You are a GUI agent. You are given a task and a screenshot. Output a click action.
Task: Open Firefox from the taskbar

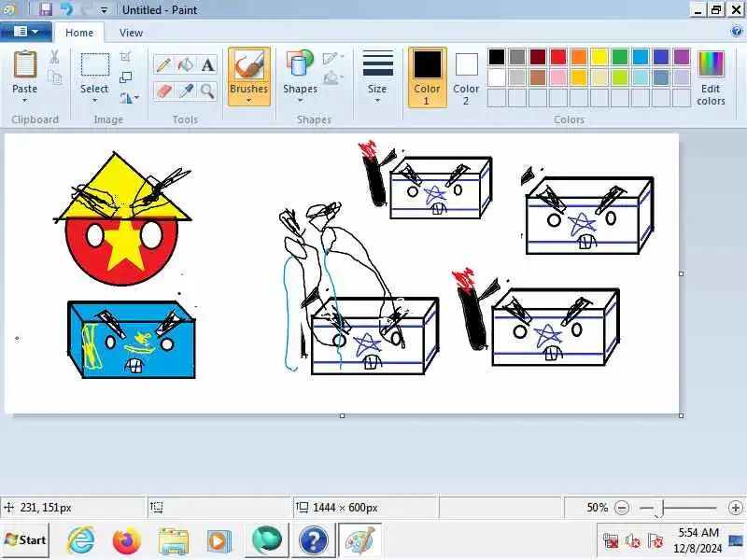point(127,540)
